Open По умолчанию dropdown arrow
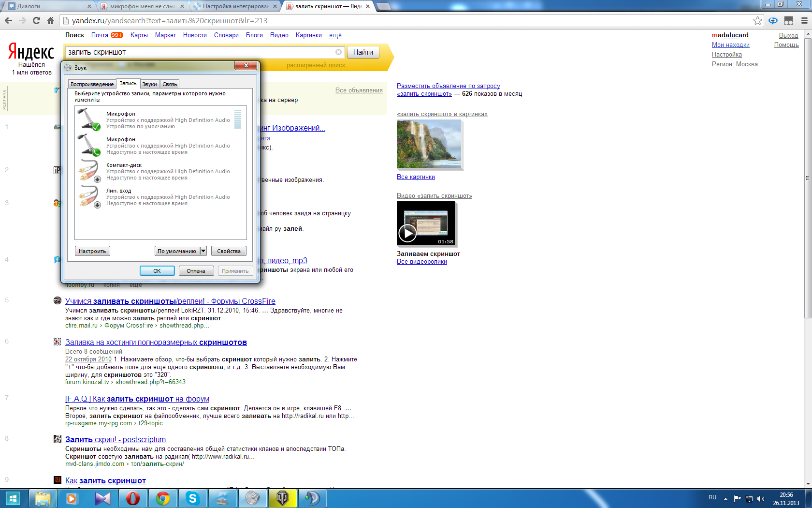Screen dimensions: 812x508 click(x=203, y=251)
